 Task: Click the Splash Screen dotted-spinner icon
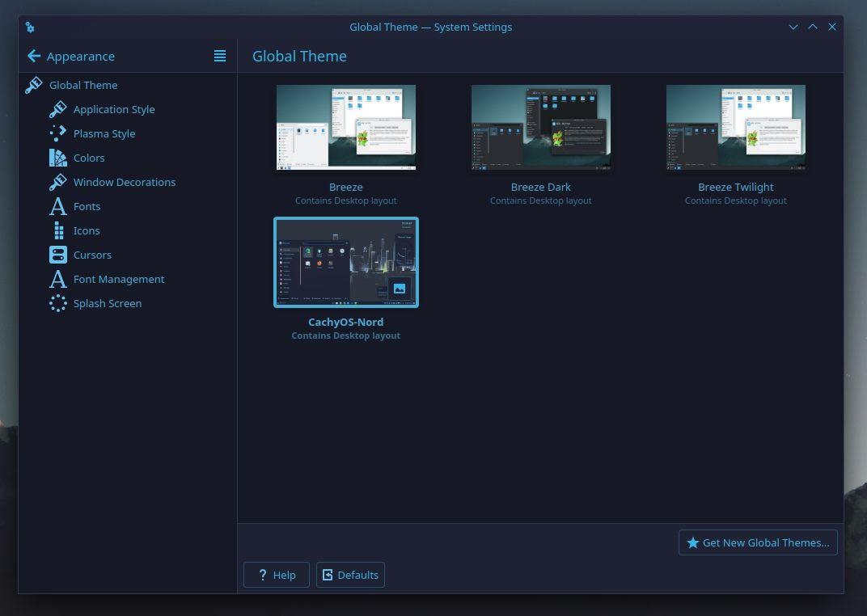58,303
